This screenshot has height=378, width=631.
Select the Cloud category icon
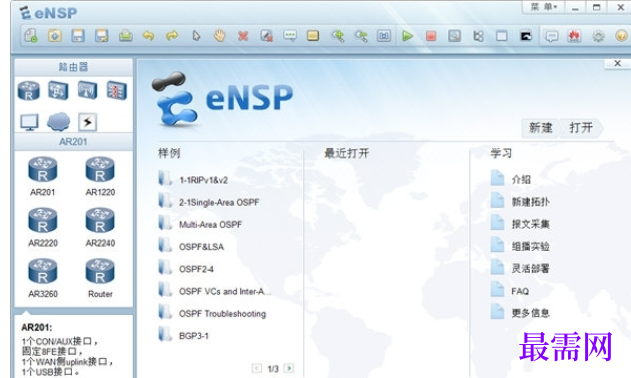click(x=58, y=122)
